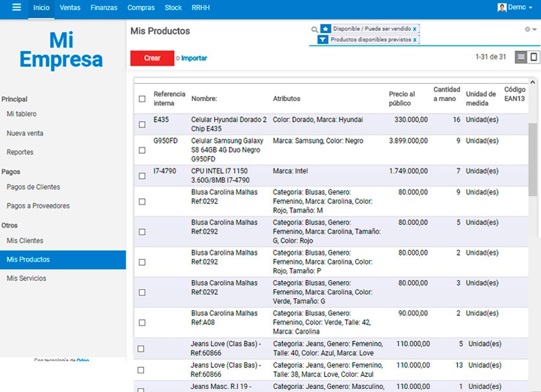541x392 pixels.
Task: Click price '330.000,00'
Action: pos(411,120)
